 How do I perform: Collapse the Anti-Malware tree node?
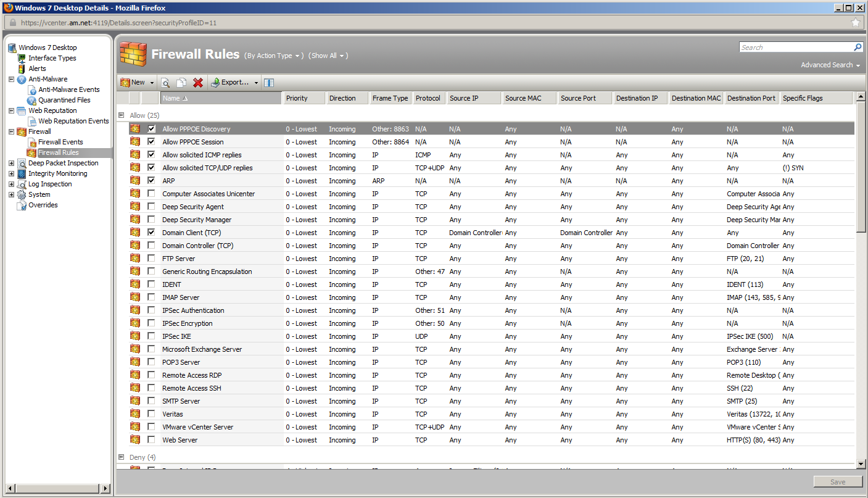12,79
